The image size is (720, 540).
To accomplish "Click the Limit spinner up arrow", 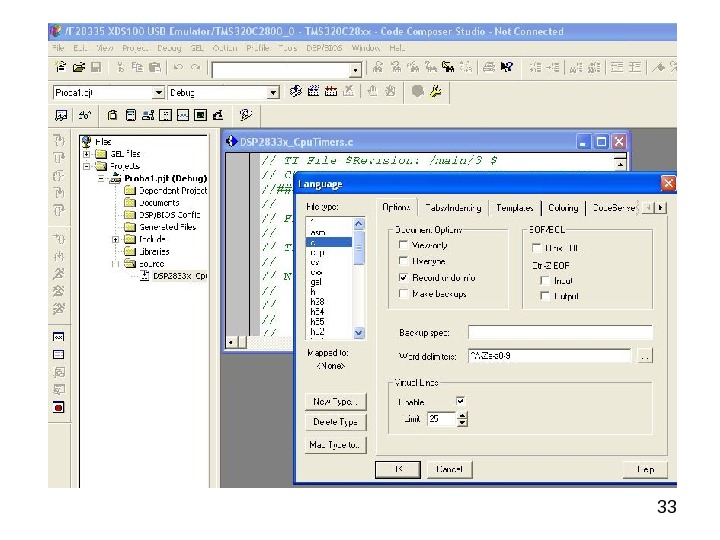I will 462,415.
